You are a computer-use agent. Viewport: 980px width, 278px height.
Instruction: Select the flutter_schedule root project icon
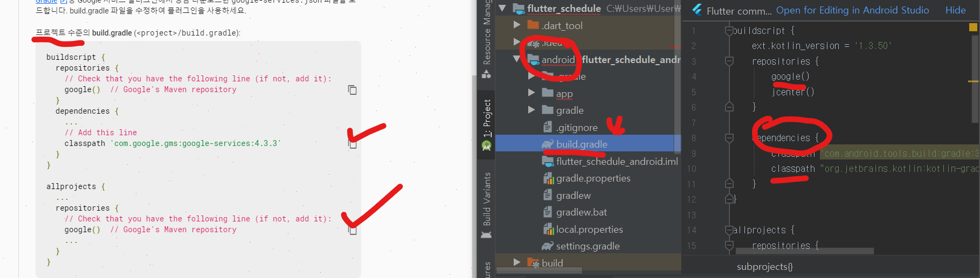519,8
